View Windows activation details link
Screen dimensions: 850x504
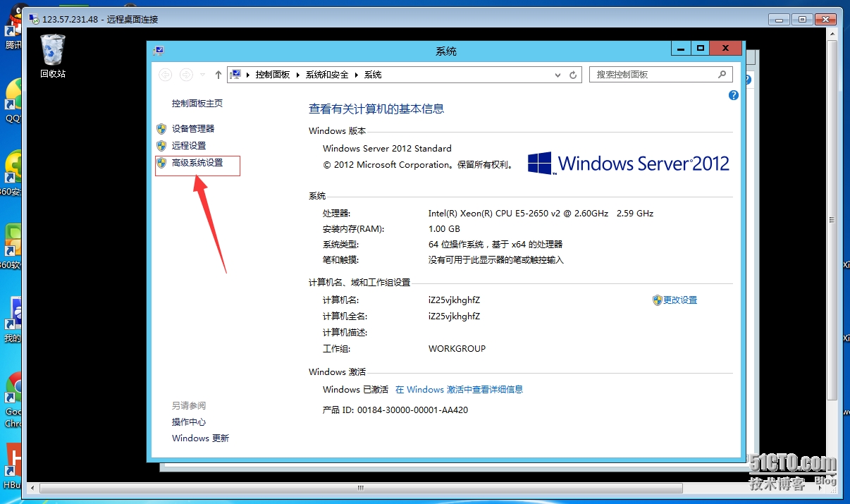[459, 390]
